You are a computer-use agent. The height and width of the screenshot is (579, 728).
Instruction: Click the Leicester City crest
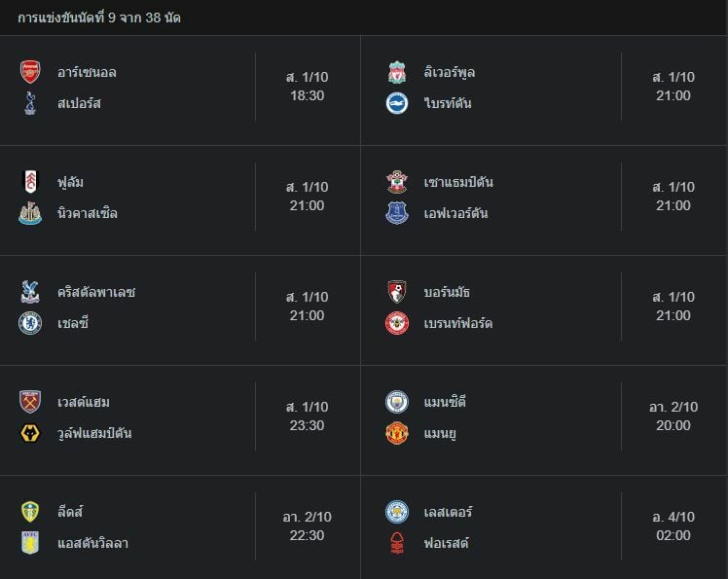[397, 512]
